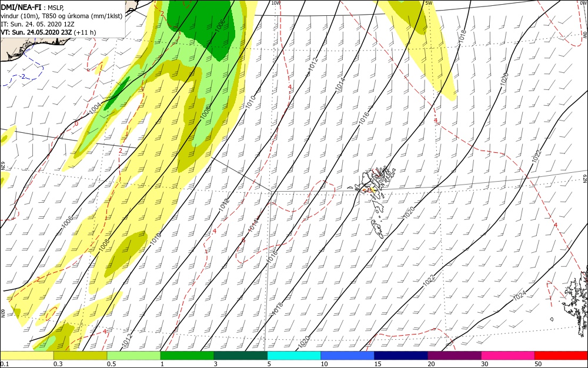Choose the purple 20–30 legend swatch

point(454,356)
